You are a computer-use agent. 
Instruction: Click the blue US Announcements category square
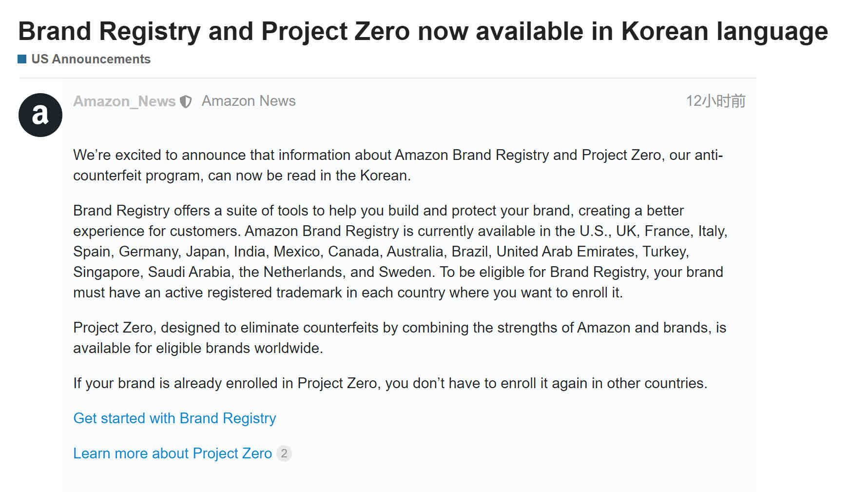tap(22, 59)
